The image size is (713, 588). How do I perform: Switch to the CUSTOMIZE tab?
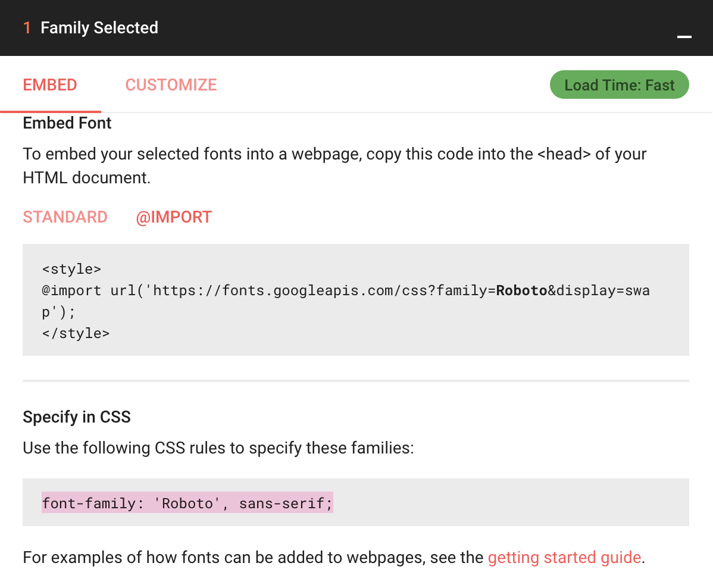click(171, 85)
